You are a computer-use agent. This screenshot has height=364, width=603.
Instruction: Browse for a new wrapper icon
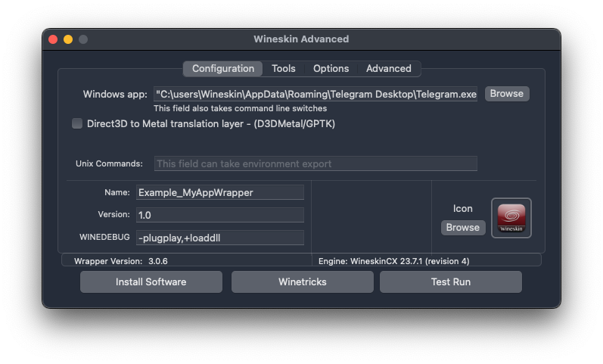click(x=462, y=227)
